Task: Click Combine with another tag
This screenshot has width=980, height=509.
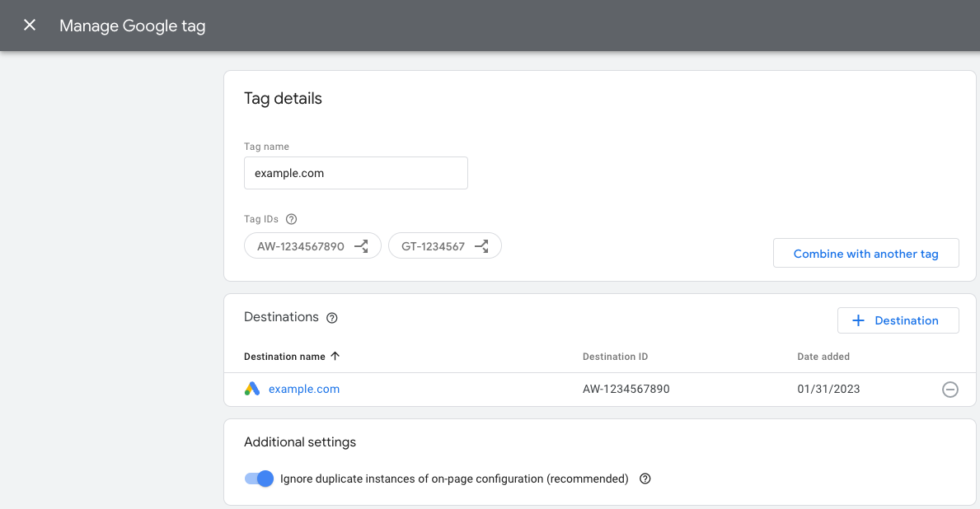Action: [x=865, y=253]
